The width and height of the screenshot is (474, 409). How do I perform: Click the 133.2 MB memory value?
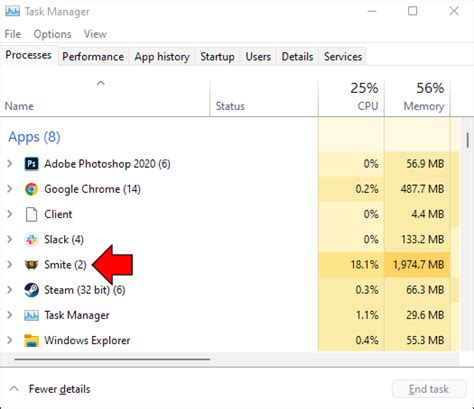[x=422, y=239]
